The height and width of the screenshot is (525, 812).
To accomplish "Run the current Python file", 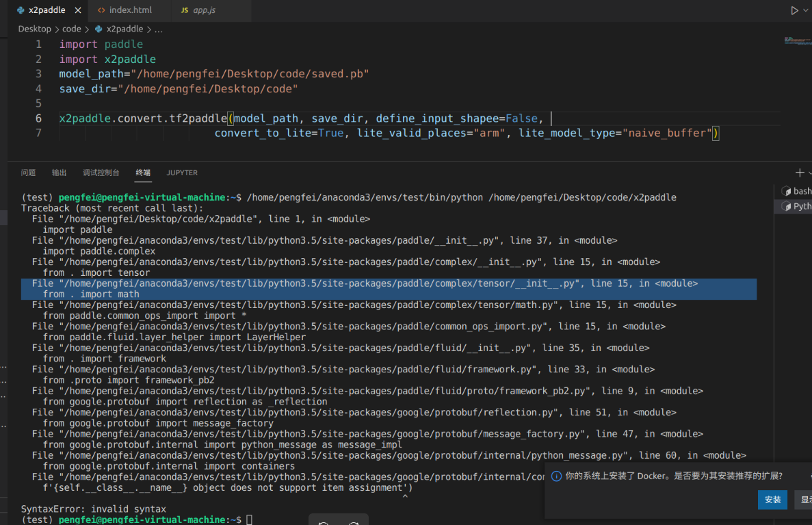I will (794, 10).
